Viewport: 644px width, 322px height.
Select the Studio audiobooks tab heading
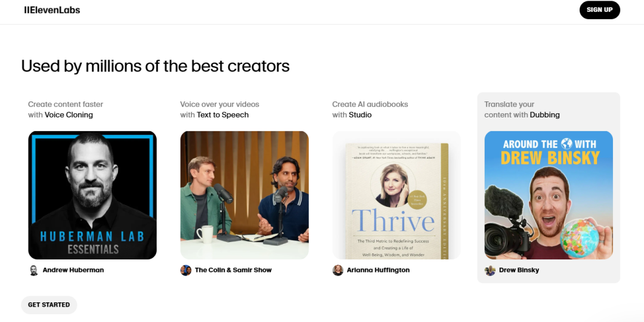370,110
